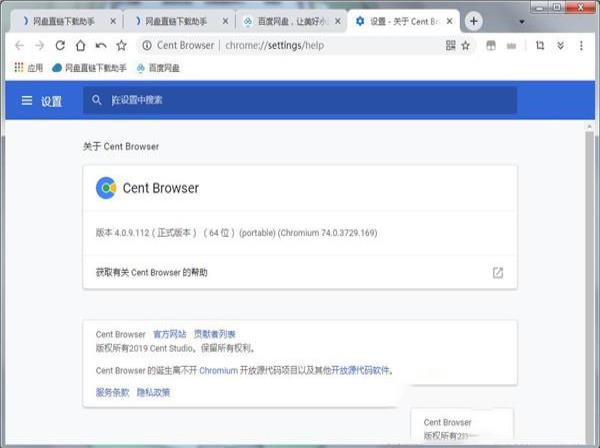Follow the Chromium link
This screenshot has height=448, width=600.
coord(218,370)
